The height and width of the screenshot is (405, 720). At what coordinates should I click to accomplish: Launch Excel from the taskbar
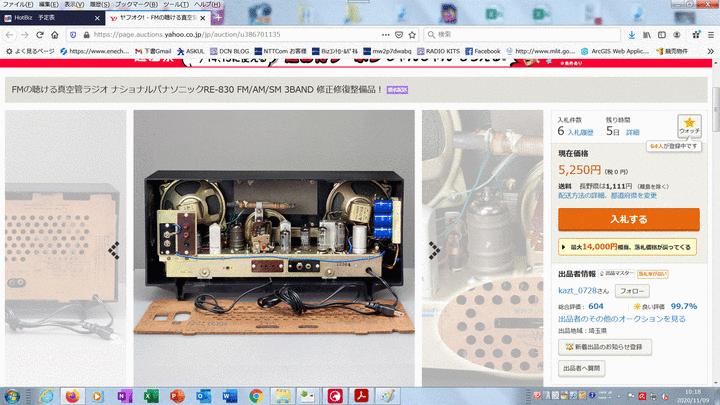(x=151, y=396)
